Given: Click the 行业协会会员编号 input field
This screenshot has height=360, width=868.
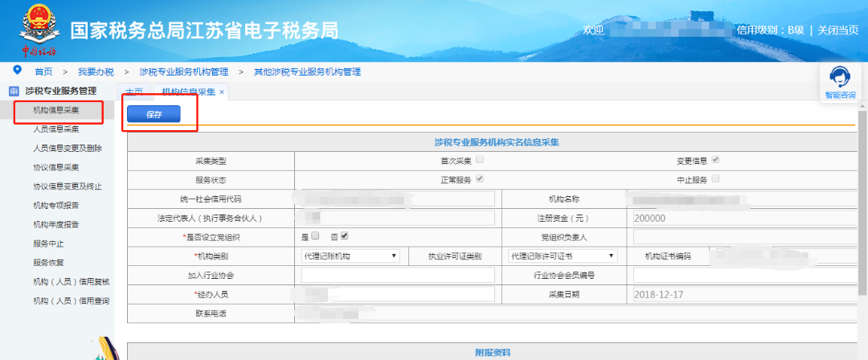Looking at the screenshot, I should 745,276.
